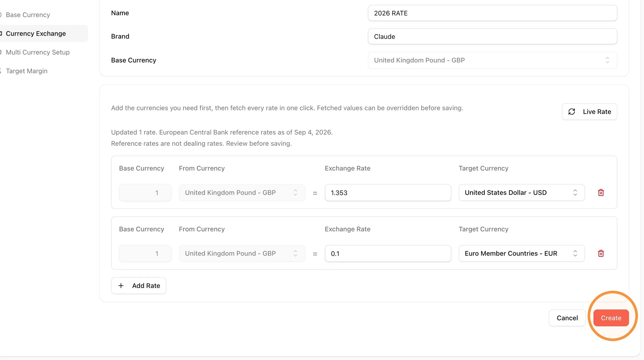Viewport: 644px width, 360px height.
Task: Click the text 'Updated 1 rate. European Central Bank reference rates as of Sep 4, 2026.'
Action: 222,132
